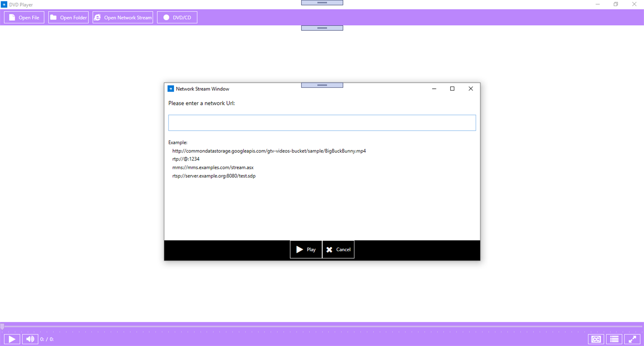Click the DVD/CD disc icon
The height and width of the screenshot is (346, 644).
[x=166, y=17]
